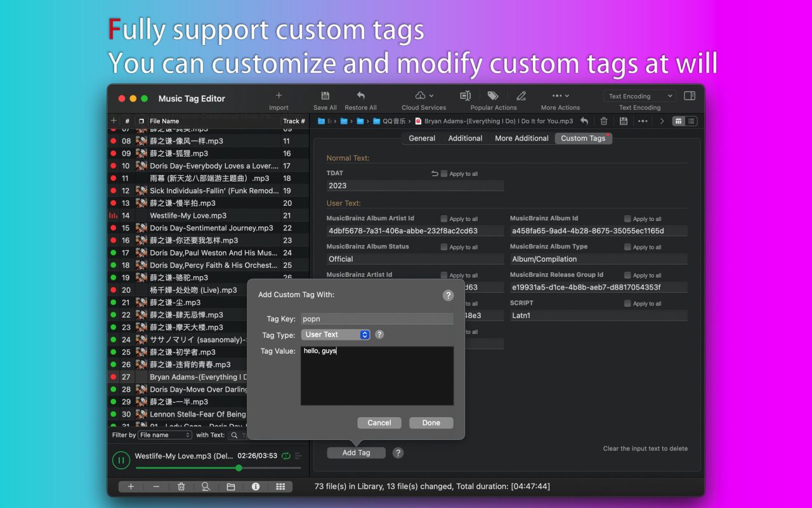Check Apply to all for MusicBrainz Album Type
Image resolution: width=812 pixels, height=508 pixels.
coord(627,247)
